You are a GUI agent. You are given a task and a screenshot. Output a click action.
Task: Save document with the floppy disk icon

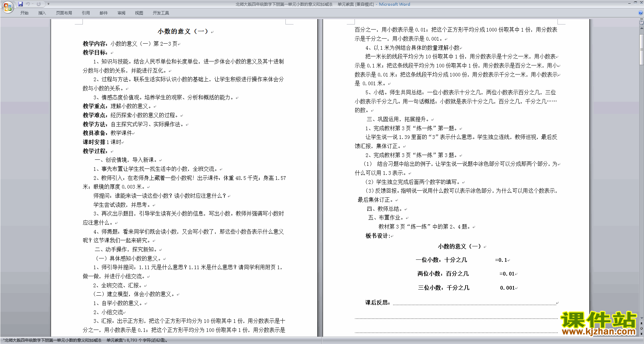pyautogui.click(x=20, y=4)
